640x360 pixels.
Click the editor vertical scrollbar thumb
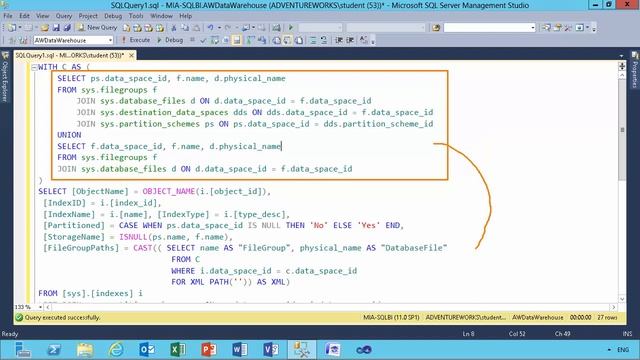tap(622, 129)
